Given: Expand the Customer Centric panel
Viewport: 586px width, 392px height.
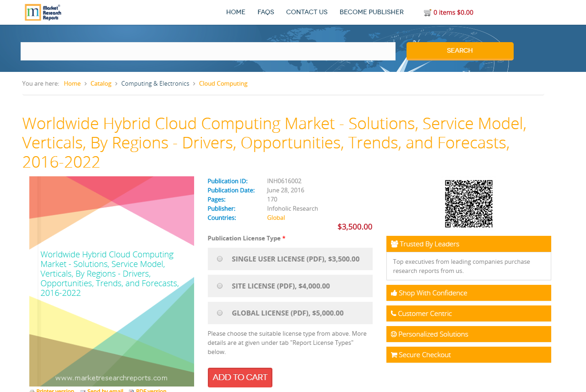Looking at the screenshot, I should click(469, 314).
